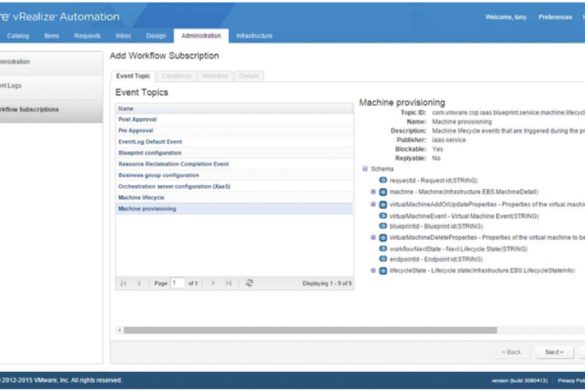Screen dimensions: 585x390
Task: Open the Inbox tab
Action: point(123,36)
